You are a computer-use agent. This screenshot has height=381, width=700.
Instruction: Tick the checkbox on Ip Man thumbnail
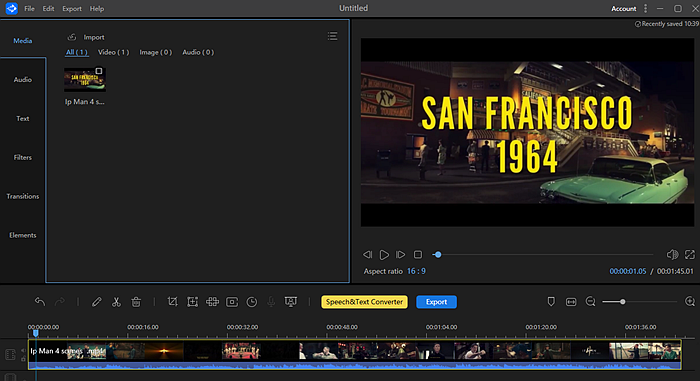tap(99, 71)
